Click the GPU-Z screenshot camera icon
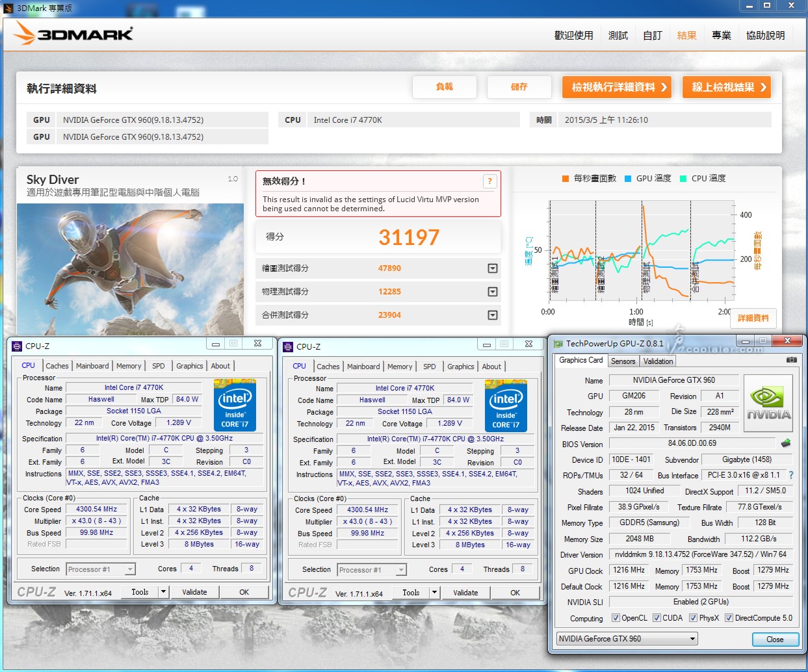 [791, 360]
